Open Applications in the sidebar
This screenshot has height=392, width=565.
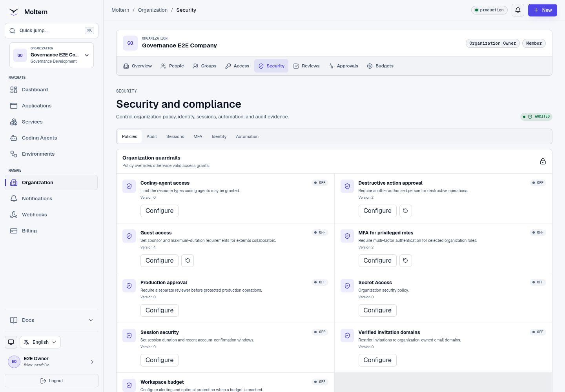click(51, 106)
